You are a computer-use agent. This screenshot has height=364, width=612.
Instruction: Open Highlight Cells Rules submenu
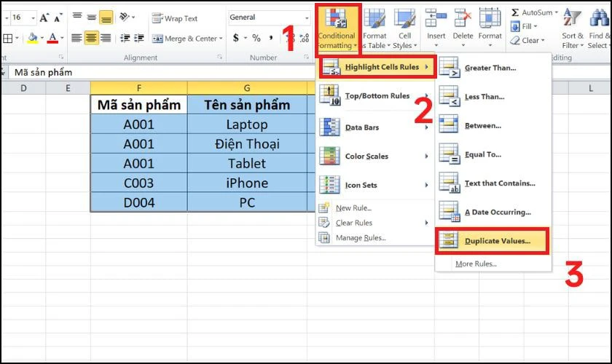click(376, 67)
